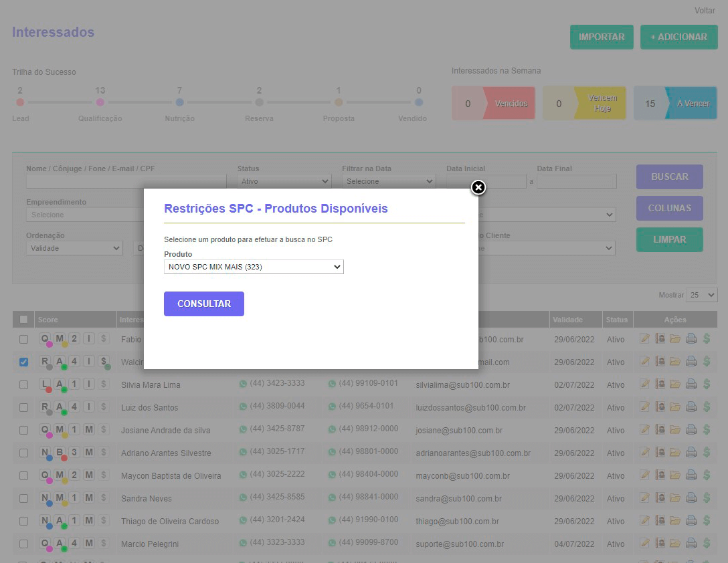Click the Qualificação stage marker on success trail
728x563 pixels.
(100, 102)
